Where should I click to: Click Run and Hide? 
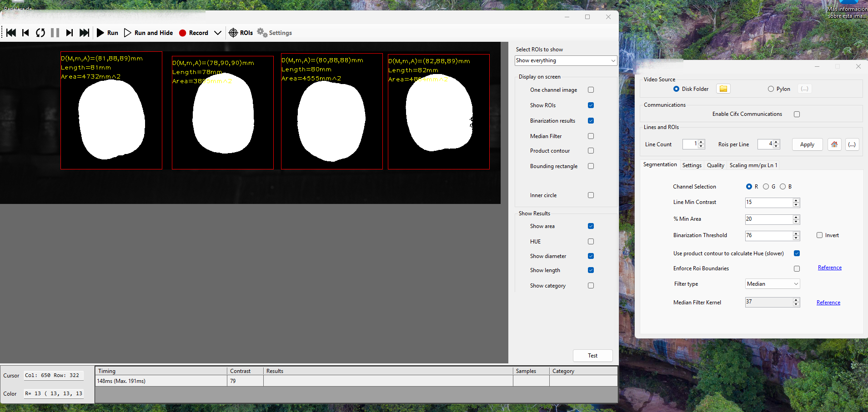tap(148, 33)
